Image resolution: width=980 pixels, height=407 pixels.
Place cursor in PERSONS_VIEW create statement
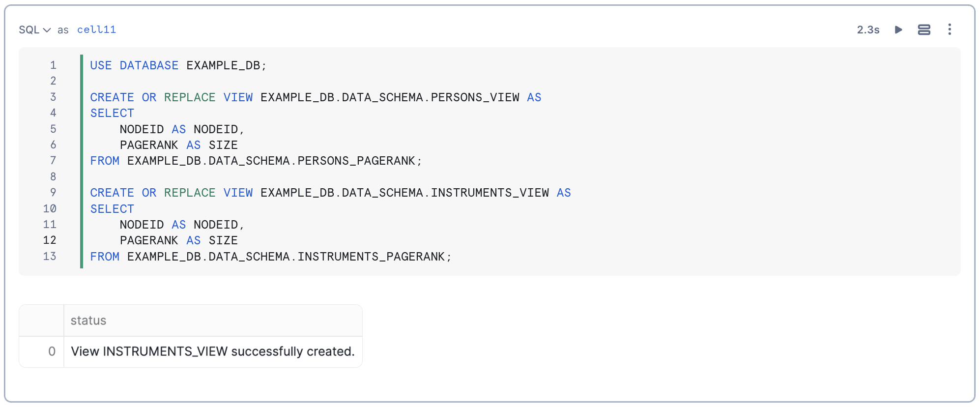click(316, 97)
